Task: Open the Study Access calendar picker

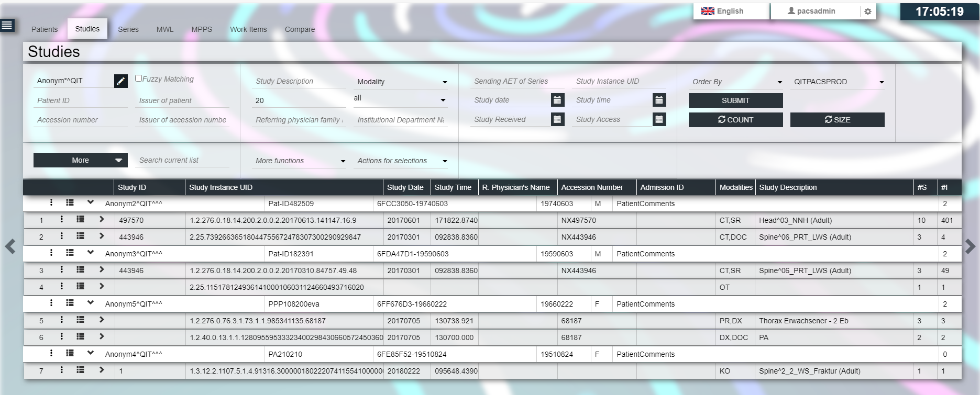Action: pos(659,120)
